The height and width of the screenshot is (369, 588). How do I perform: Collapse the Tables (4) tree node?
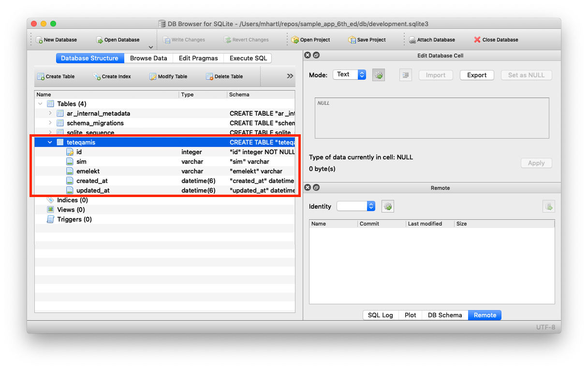click(40, 104)
